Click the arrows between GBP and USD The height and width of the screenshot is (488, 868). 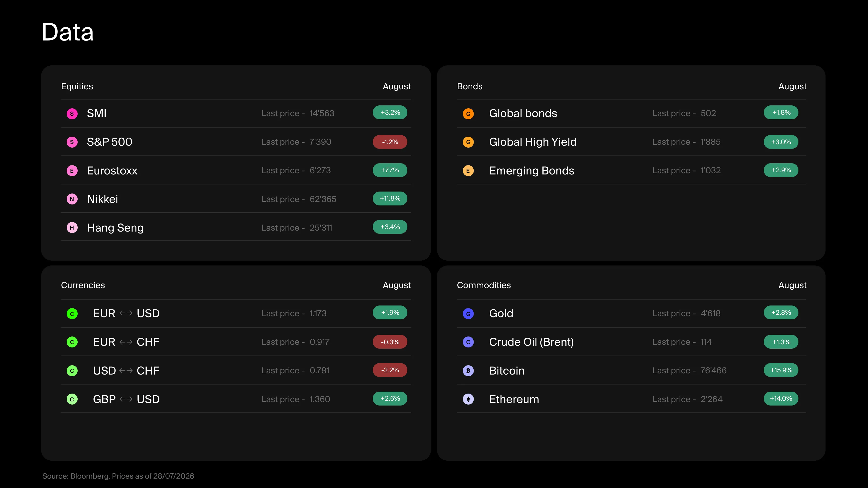tap(126, 399)
